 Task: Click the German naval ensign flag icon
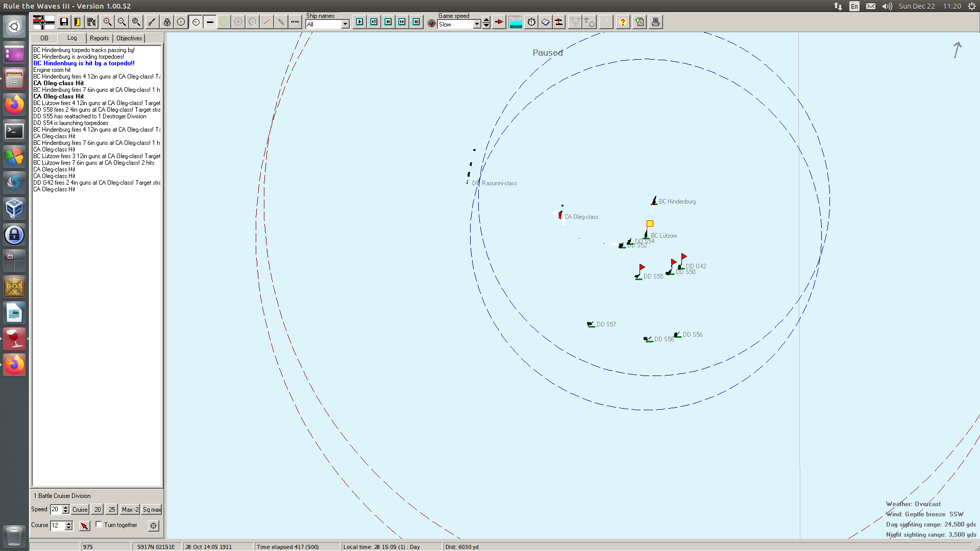click(x=43, y=22)
